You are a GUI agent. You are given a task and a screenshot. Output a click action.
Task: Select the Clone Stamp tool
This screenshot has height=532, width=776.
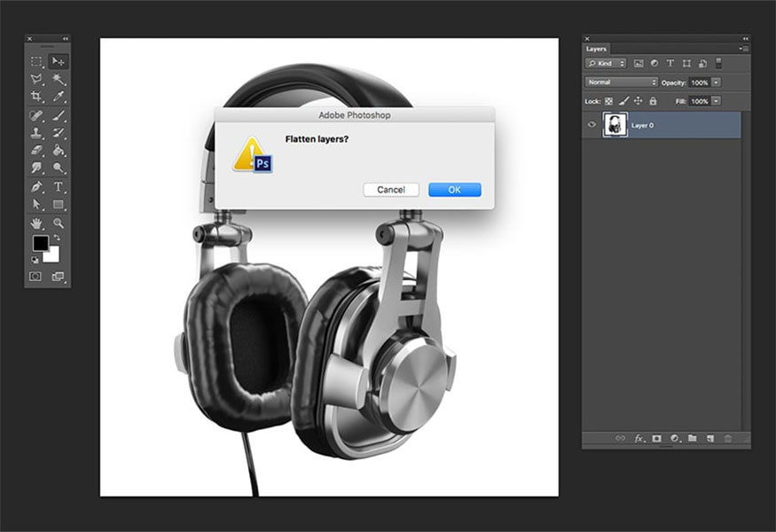coord(36,133)
